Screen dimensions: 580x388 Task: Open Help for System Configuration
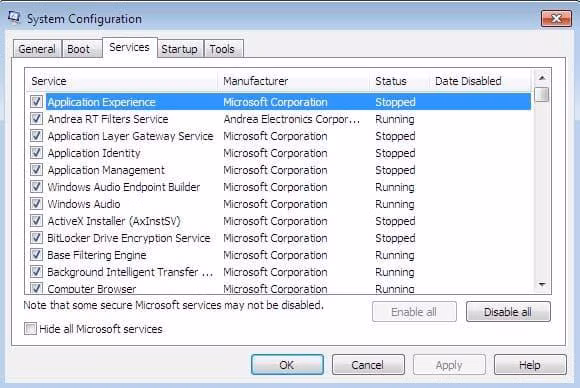530,365
